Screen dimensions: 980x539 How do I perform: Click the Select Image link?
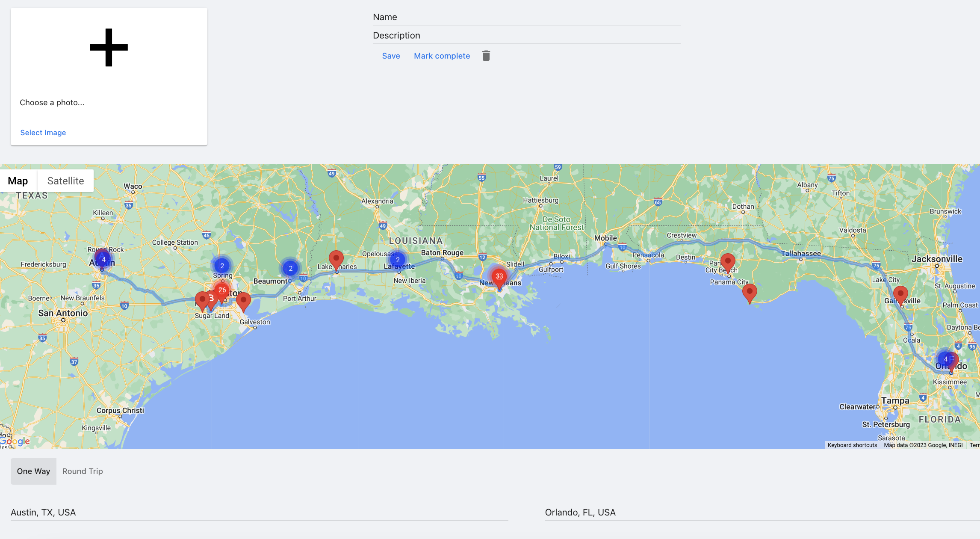pos(43,133)
